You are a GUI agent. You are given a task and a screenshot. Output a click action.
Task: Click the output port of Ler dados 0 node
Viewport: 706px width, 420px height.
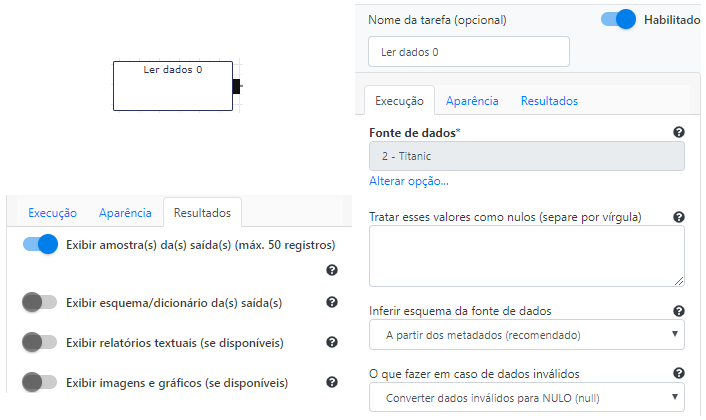236,86
